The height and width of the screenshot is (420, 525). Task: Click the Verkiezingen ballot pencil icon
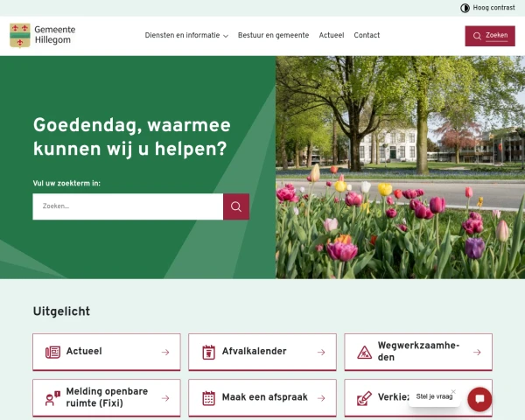pyautogui.click(x=364, y=398)
